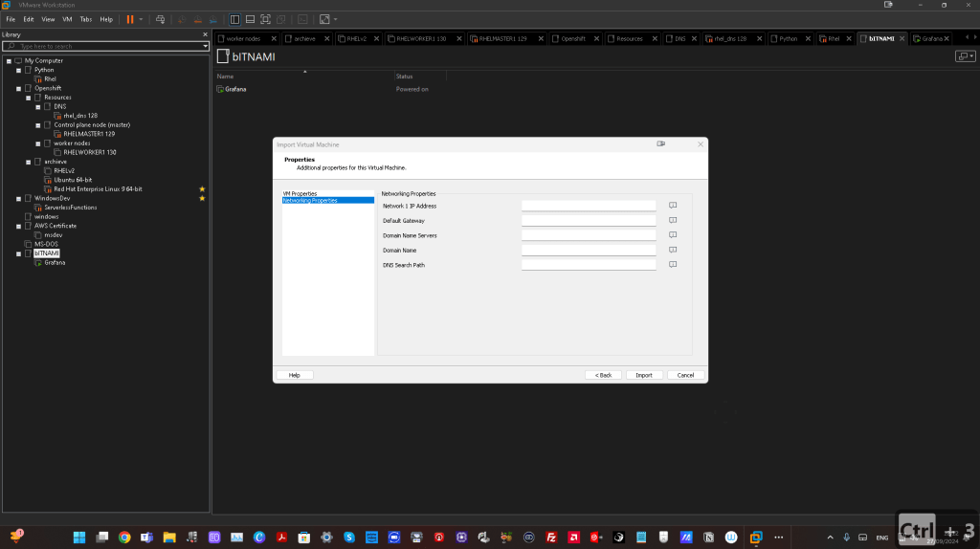Image resolution: width=980 pixels, height=549 pixels.
Task: Select Grafana VM in library tree
Action: pos(55,262)
